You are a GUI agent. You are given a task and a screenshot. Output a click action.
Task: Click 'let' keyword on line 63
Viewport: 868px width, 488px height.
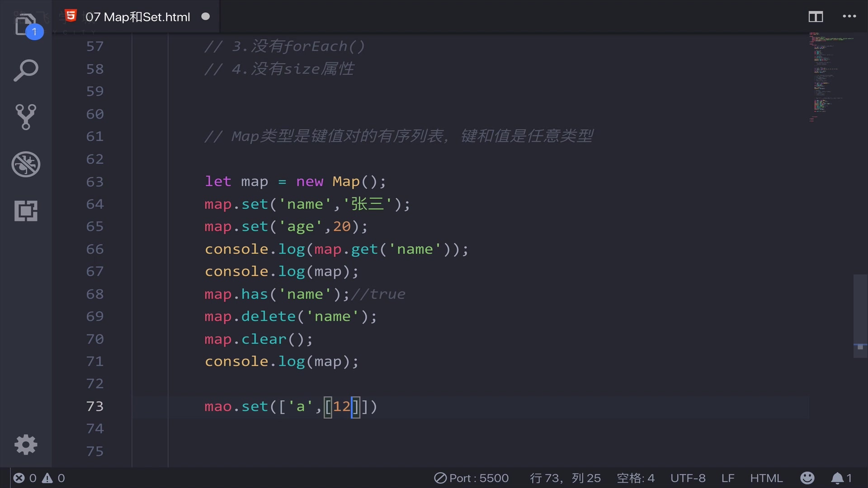pyautogui.click(x=218, y=181)
